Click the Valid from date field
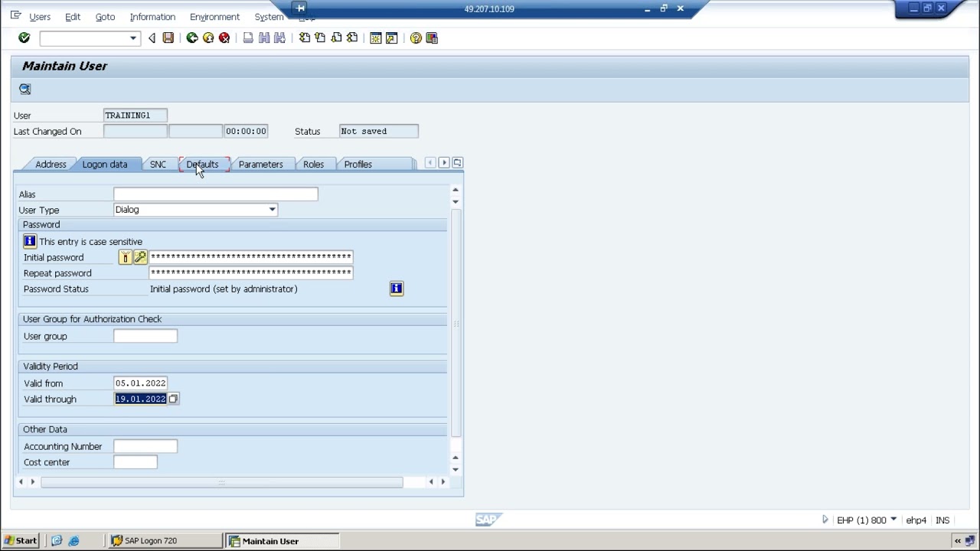This screenshot has width=980, height=551. 140,383
